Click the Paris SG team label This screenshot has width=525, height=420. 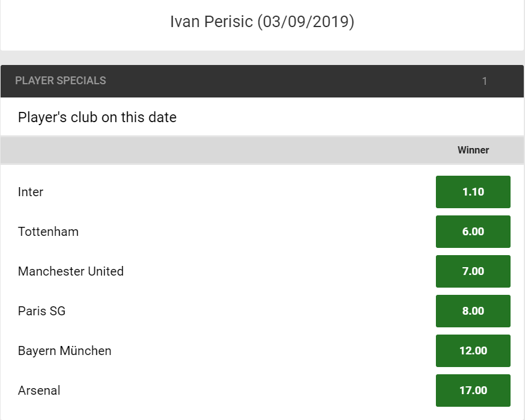pyautogui.click(x=42, y=311)
